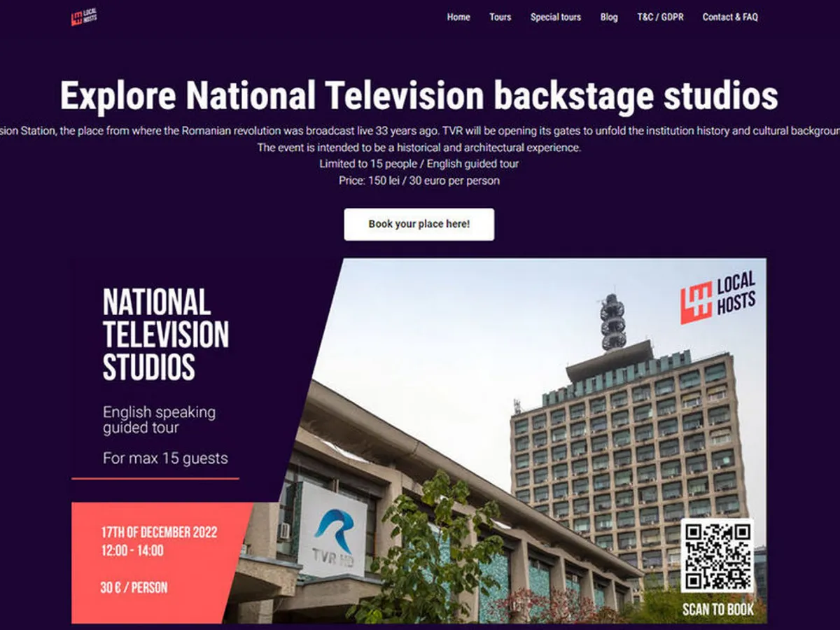Go to the Tours page
Viewport: 840px width, 630px height.
point(500,17)
